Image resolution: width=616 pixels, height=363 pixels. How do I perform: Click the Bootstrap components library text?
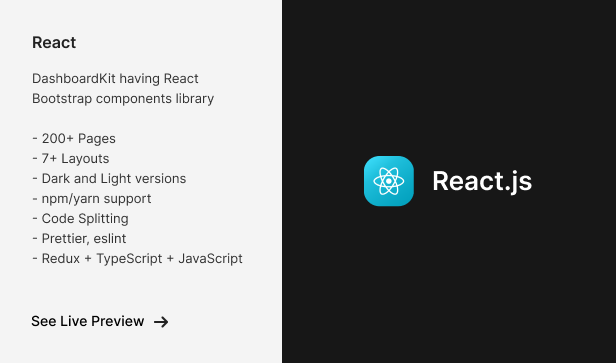(x=123, y=99)
